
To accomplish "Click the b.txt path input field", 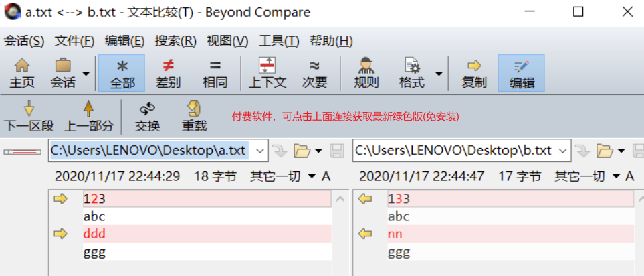I will coord(454,151).
